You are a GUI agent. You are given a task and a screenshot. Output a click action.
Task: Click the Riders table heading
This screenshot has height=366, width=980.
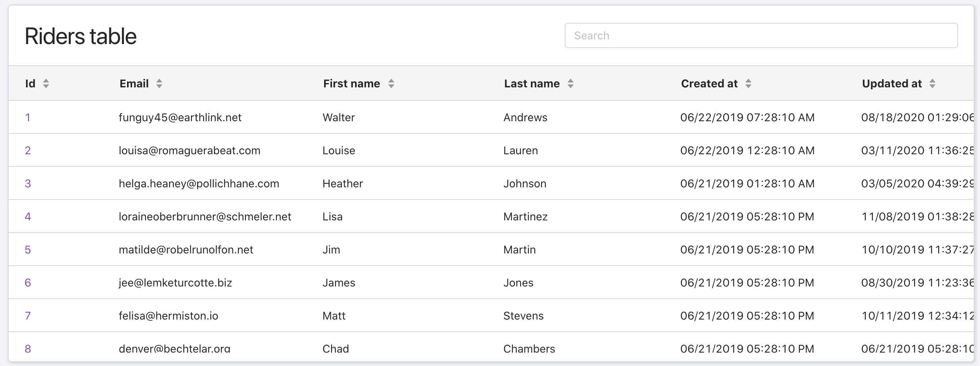(x=81, y=36)
